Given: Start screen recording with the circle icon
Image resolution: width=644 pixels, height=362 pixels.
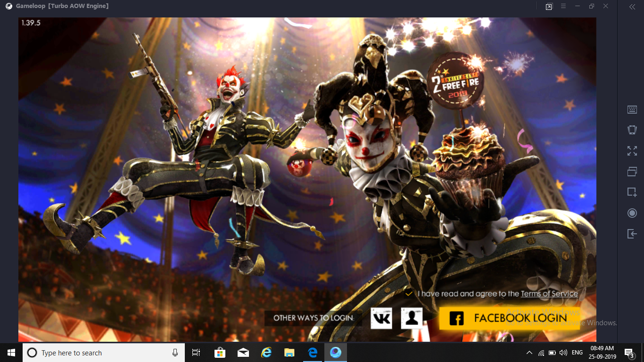Looking at the screenshot, I should (x=632, y=213).
